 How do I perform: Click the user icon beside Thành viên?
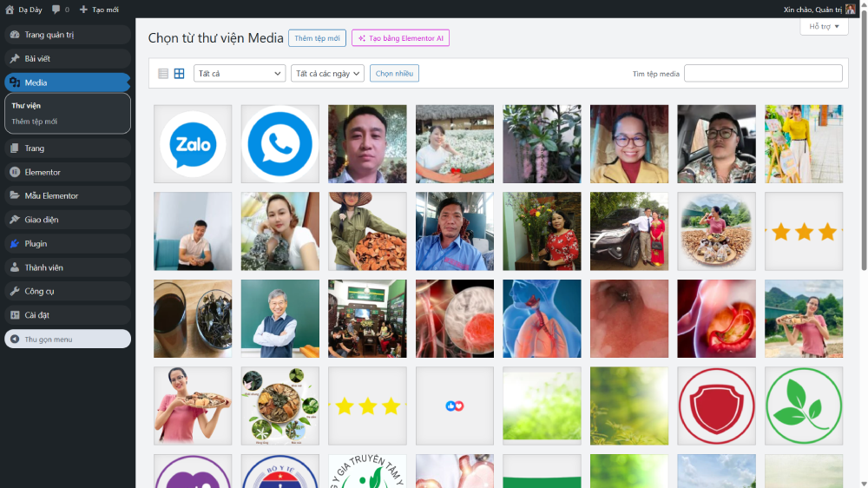(x=15, y=267)
